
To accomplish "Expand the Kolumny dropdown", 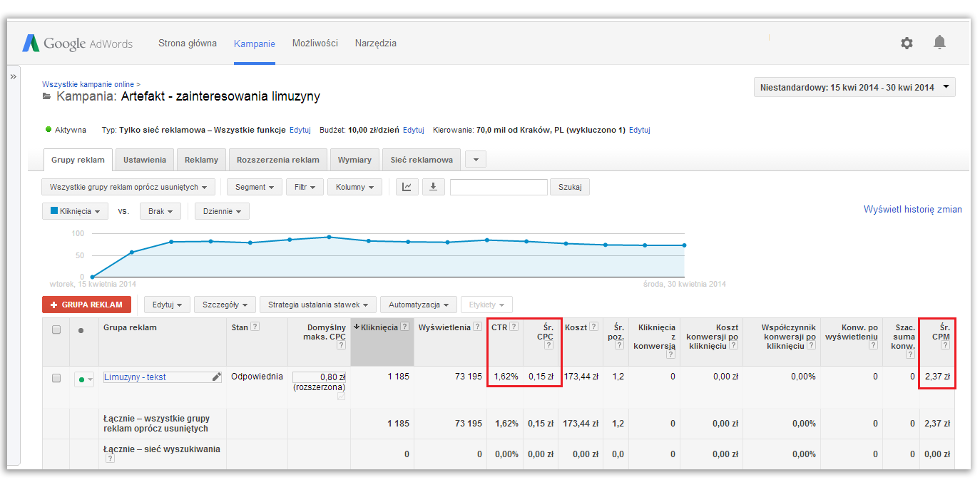I will 354,187.
